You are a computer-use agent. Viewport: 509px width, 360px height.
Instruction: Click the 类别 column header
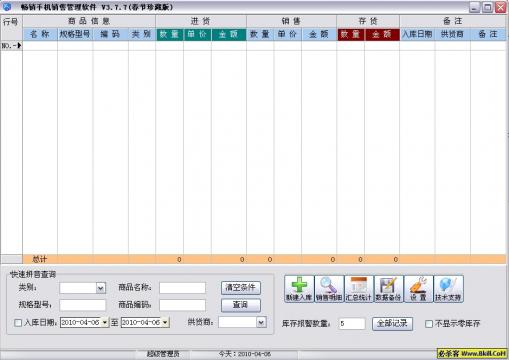coord(142,34)
